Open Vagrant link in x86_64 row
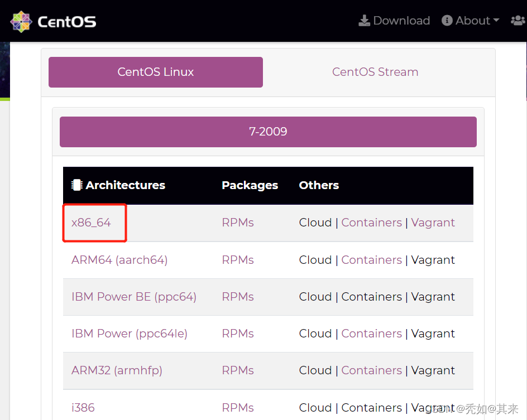Viewport: 527px width, 420px height. tap(433, 223)
